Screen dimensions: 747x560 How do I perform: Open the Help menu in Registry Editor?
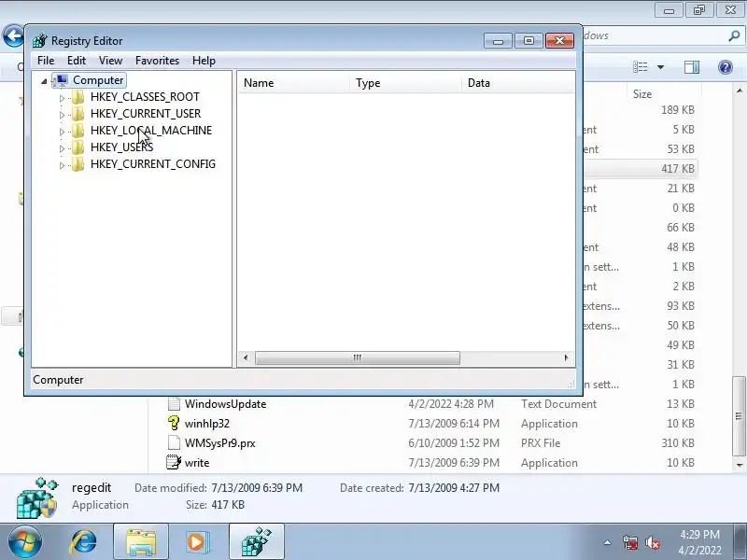(204, 61)
